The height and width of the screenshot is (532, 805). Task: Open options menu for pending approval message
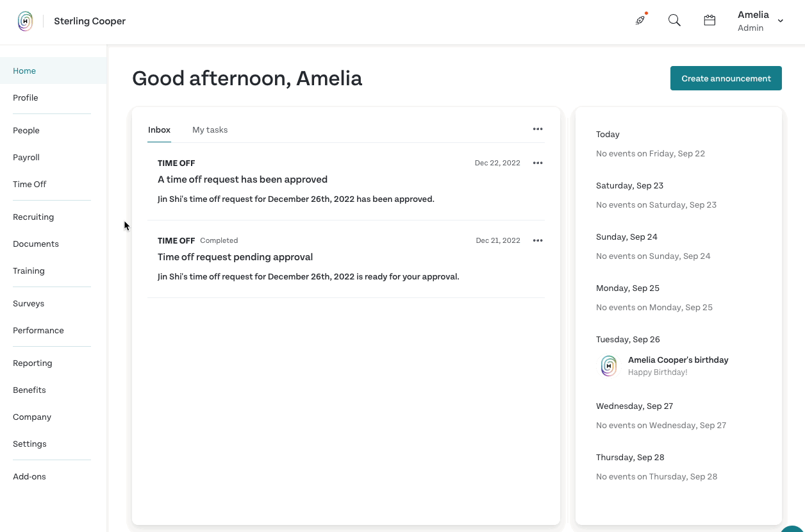(538, 240)
